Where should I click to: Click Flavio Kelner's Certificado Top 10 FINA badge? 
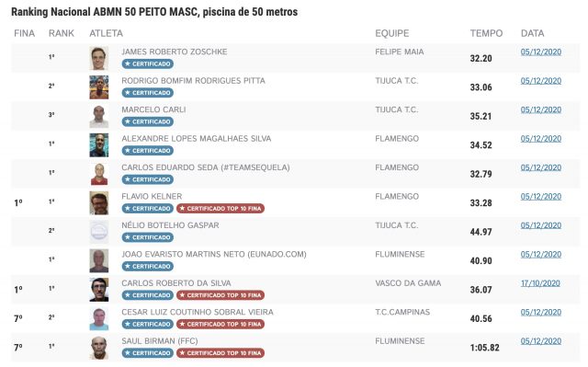click(x=220, y=208)
